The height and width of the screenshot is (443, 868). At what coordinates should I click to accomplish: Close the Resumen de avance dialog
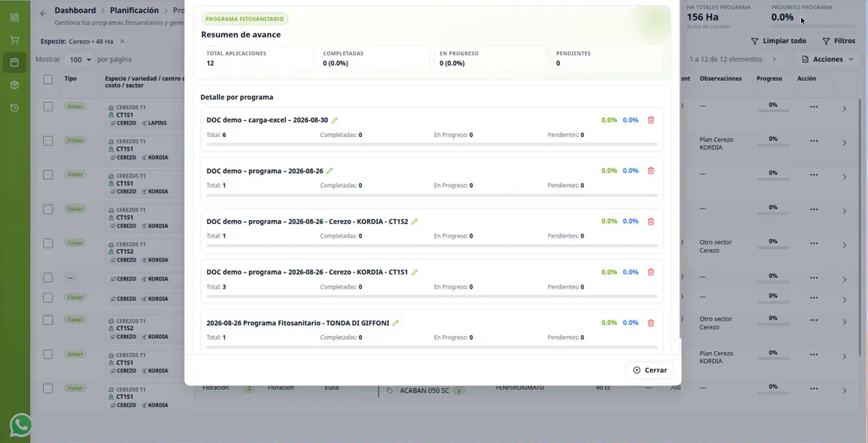point(650,370)
